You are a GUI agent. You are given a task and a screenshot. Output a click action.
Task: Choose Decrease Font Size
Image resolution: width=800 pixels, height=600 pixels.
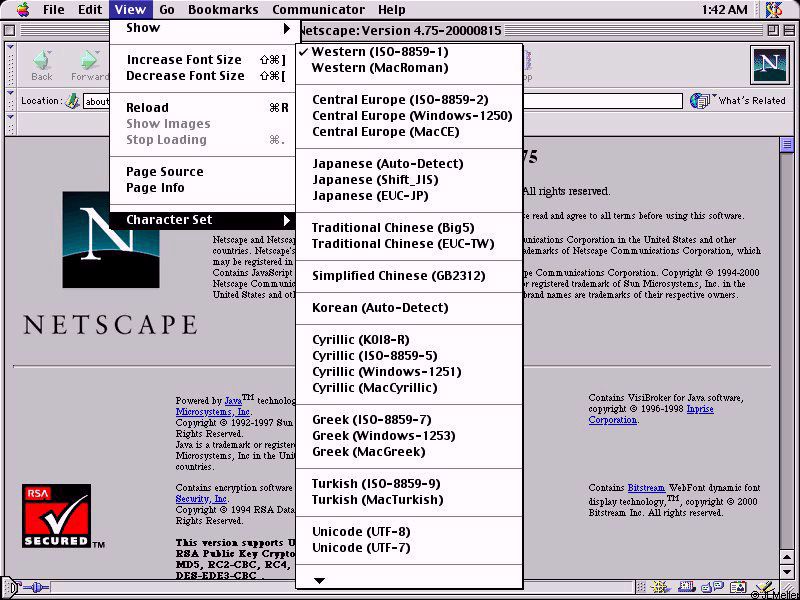click(203, 76)
